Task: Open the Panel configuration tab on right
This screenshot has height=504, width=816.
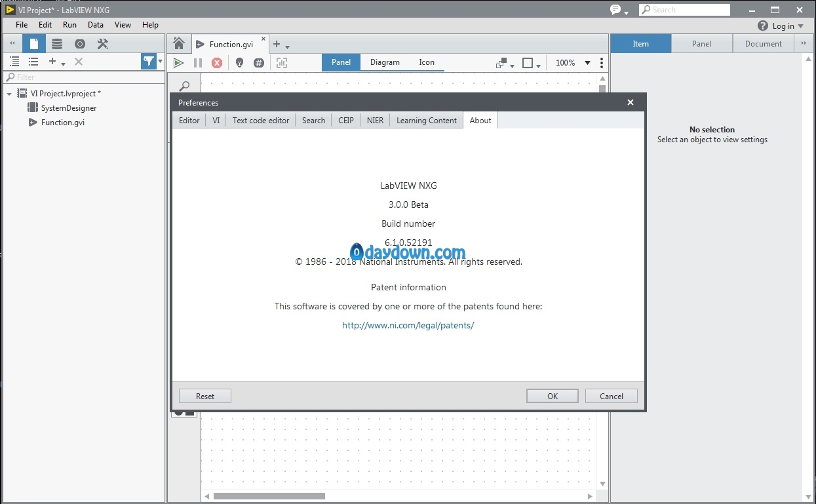Action: pyautogui.click(x=701, y=44)
